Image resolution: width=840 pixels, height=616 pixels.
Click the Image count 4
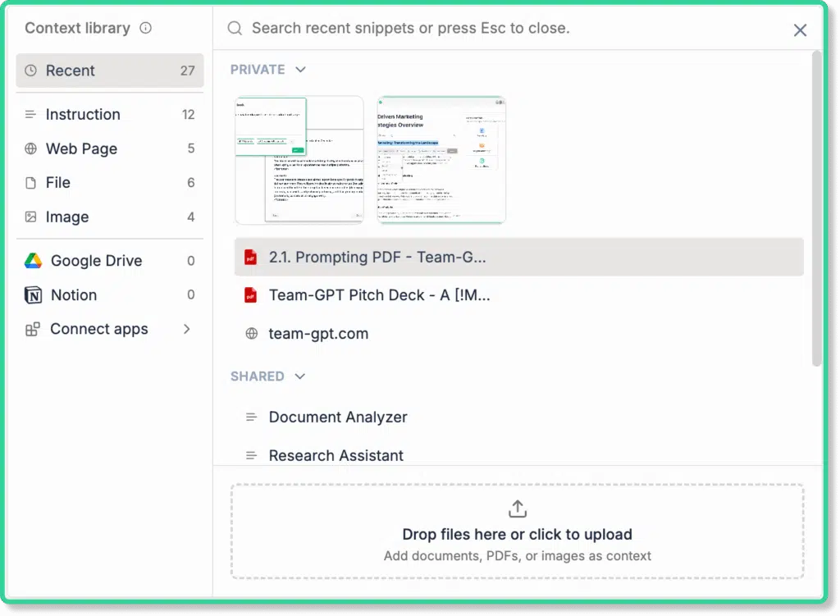190,217
